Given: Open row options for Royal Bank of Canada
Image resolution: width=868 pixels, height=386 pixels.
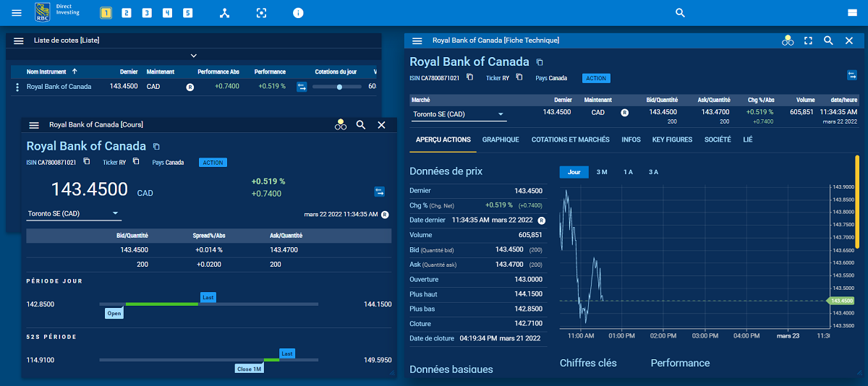Looking at the screenshot, I should pos(17,87).
